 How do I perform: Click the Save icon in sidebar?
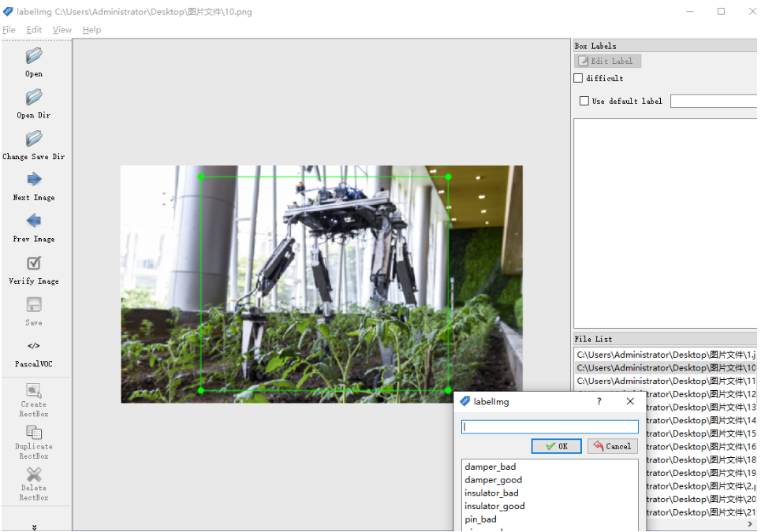pyautogui.click(x=33, y=304)
